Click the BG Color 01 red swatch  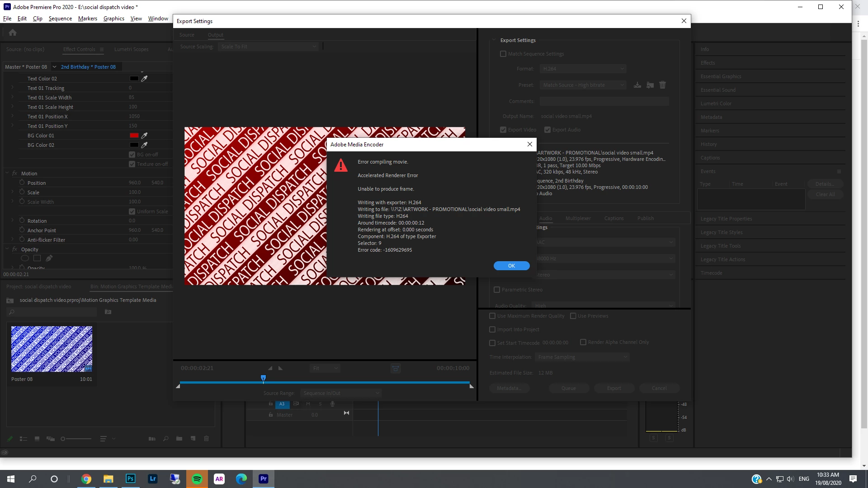pos(134,136)
